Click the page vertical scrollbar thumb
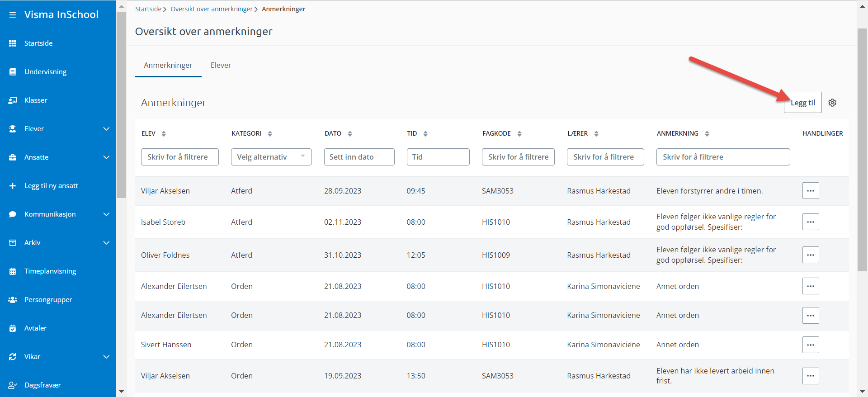This screenshot has width=868, height=397. pos(862,149)
